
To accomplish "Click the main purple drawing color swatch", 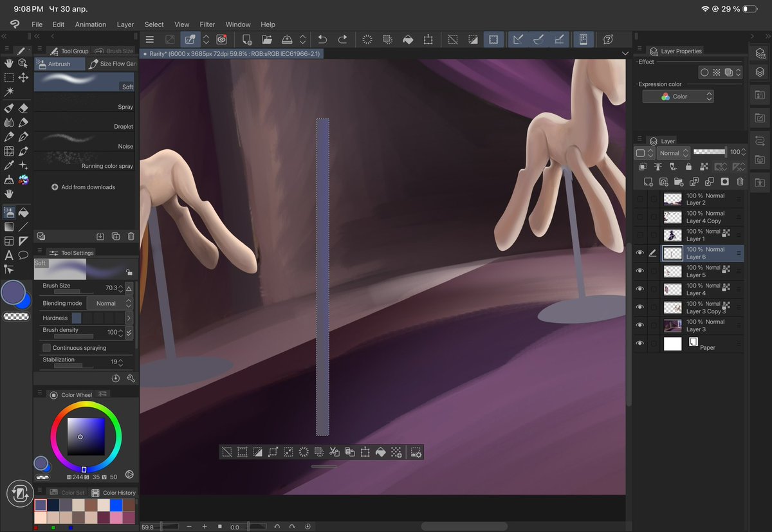I will [x=14, y=293].
